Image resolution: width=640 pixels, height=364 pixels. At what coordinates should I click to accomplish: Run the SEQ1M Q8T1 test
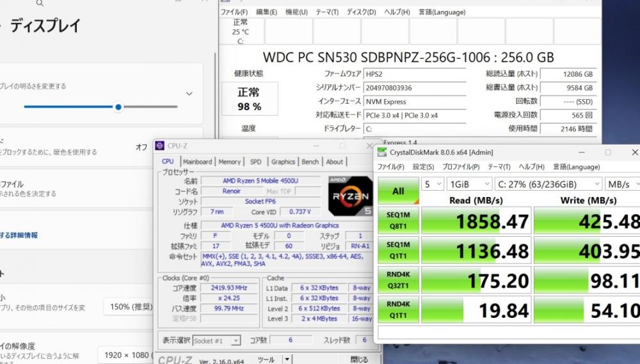pos(398,220)
